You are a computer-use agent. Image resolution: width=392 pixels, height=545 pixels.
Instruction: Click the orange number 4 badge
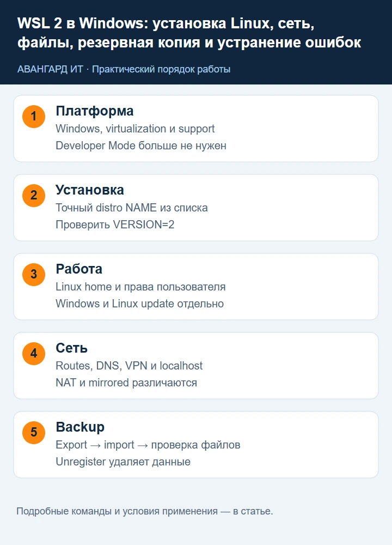pos(34,354)
